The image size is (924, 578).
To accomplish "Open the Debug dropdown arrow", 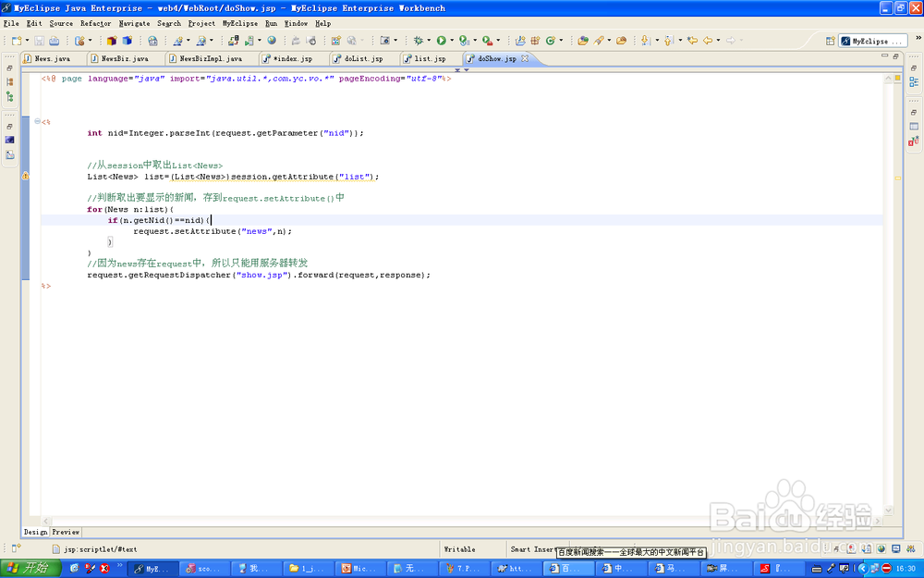I will click(x=429, y=41).
